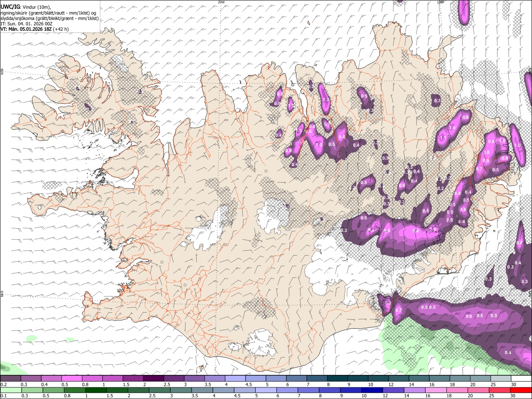Click the '0.2' label under the snow scale
Screen dimensions: 532x399
tap(3, 384)
